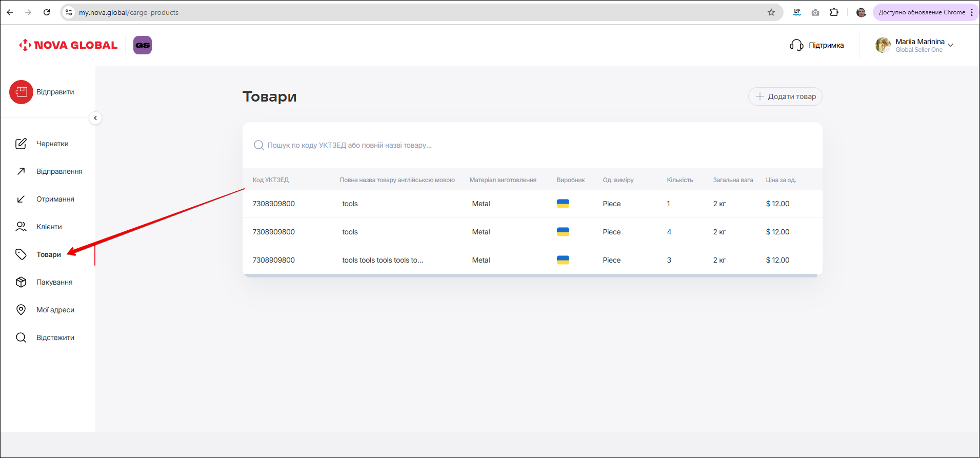980x458 pixels.
Task: Collapse the sidebar with chevron button
Action: point(95,118)
